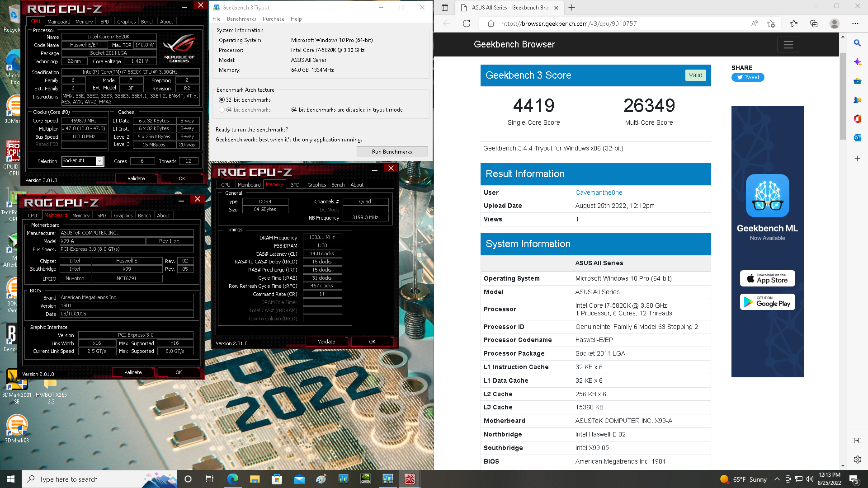Add this page to favorites star

(771, 23)
